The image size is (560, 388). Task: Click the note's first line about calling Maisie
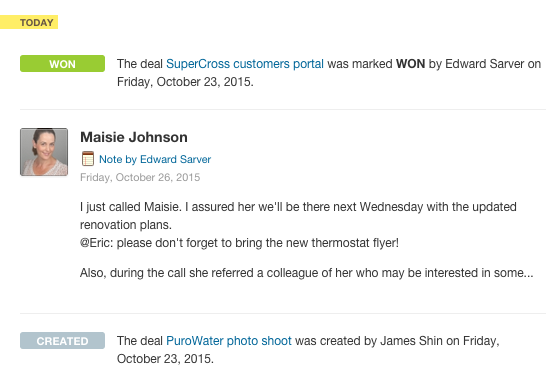[298, 207]
